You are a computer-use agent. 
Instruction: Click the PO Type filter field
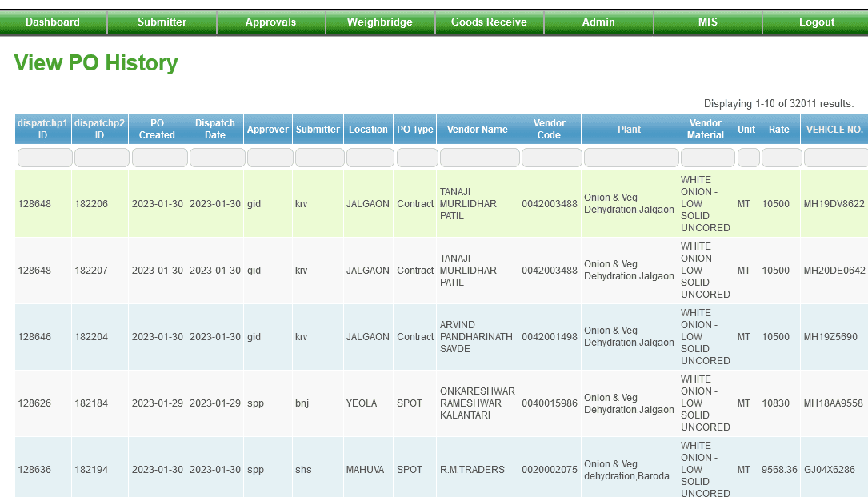pos(414,157)
